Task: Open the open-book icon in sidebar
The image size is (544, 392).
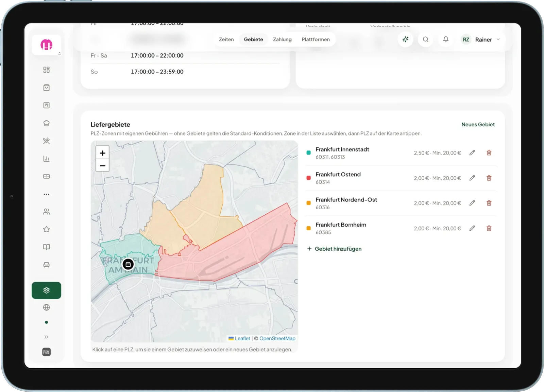Action: (47, 247)
